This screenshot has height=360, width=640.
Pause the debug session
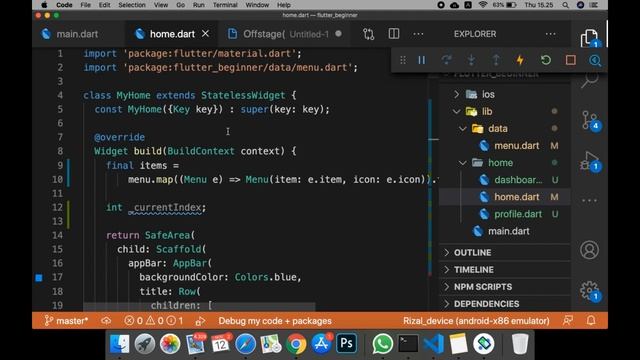[422, 60]
